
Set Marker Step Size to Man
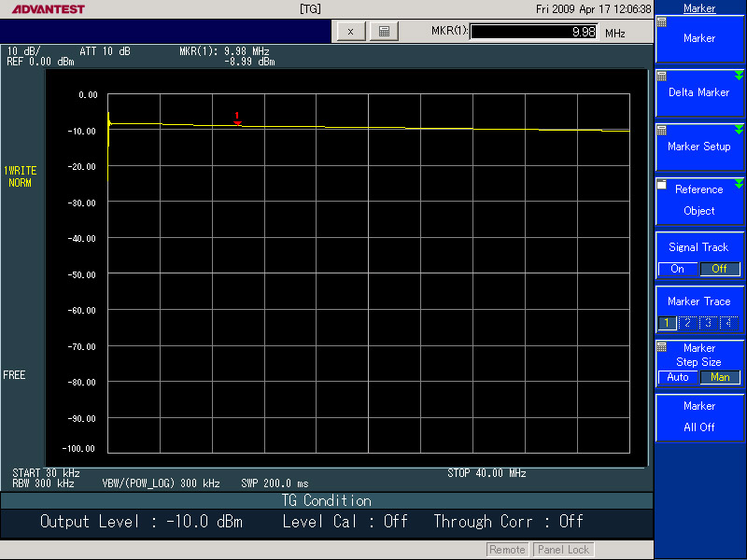point(720,377)
